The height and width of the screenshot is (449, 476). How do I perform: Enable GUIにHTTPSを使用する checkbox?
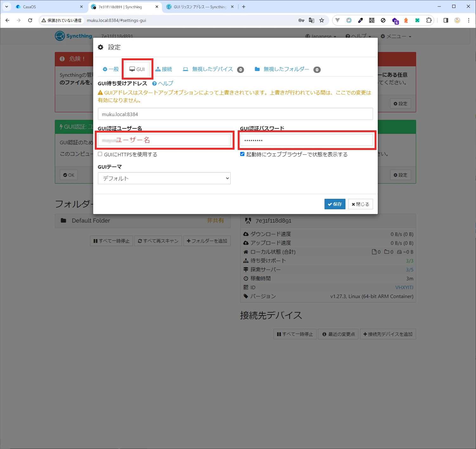(100, 154)
